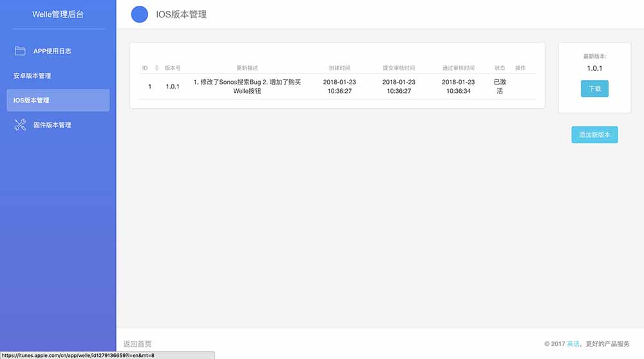
Task: Select the IOS版本管理 sidebar menu item
Action: point(58,101)
